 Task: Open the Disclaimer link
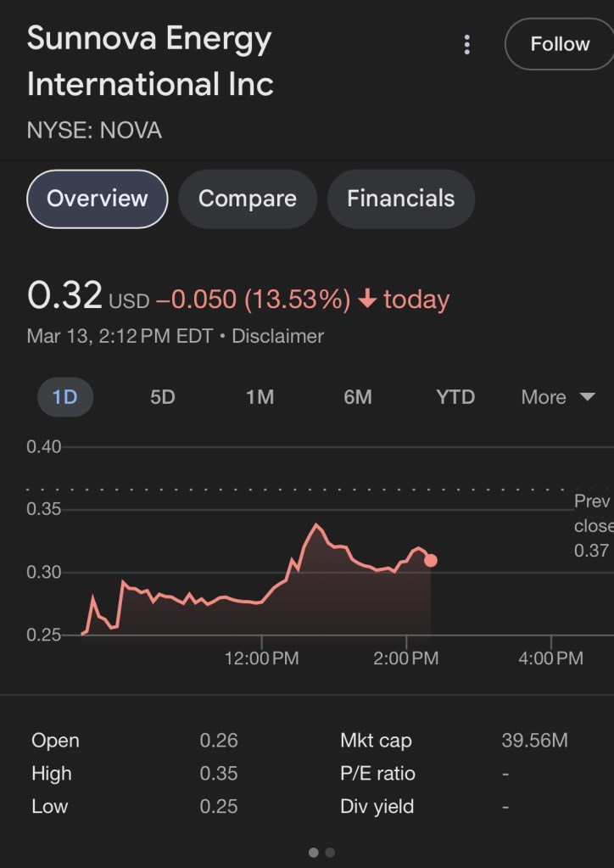[277, 336]
